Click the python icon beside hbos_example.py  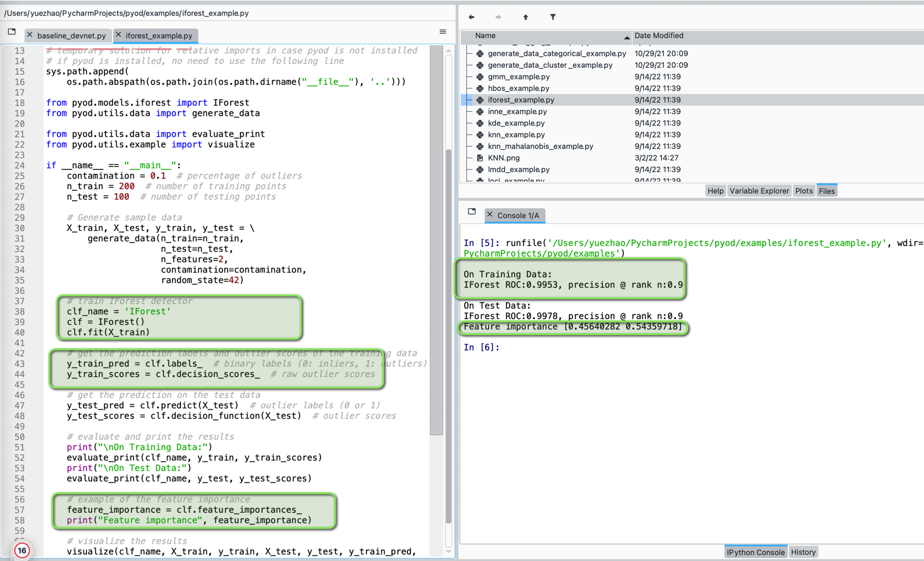pos(480,88)
